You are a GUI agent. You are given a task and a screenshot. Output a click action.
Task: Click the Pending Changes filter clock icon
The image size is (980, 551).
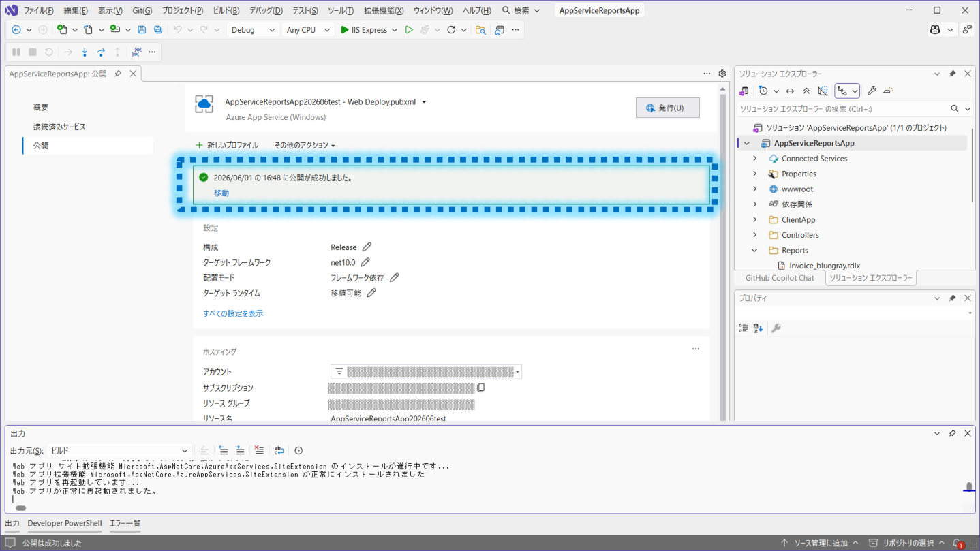[763, 91]
